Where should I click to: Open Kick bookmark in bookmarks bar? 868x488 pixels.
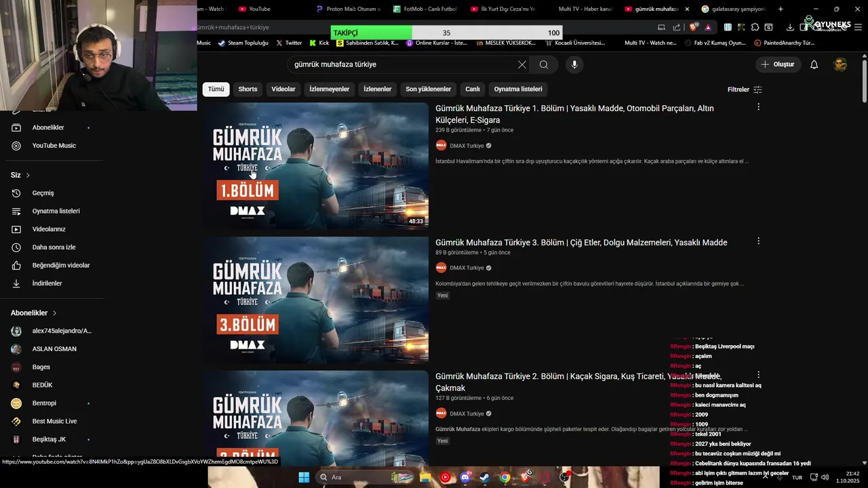(x=319, y=43)
